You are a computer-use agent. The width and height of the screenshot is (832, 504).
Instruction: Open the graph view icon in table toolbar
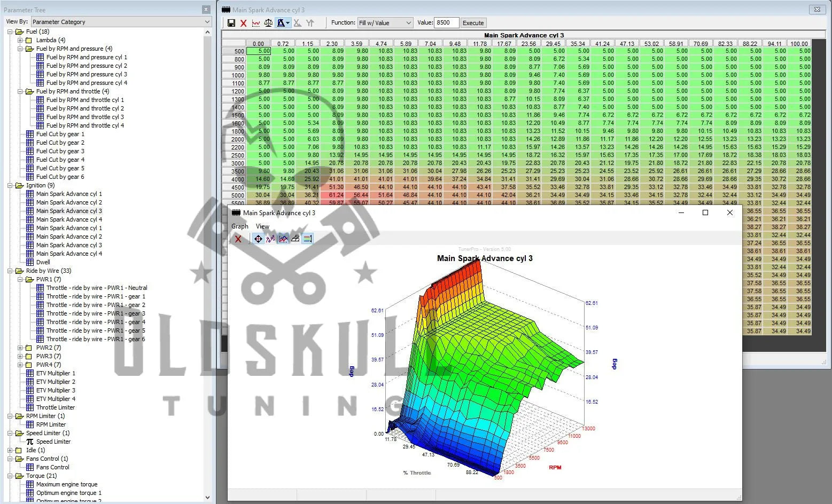[x=256, y=23]
